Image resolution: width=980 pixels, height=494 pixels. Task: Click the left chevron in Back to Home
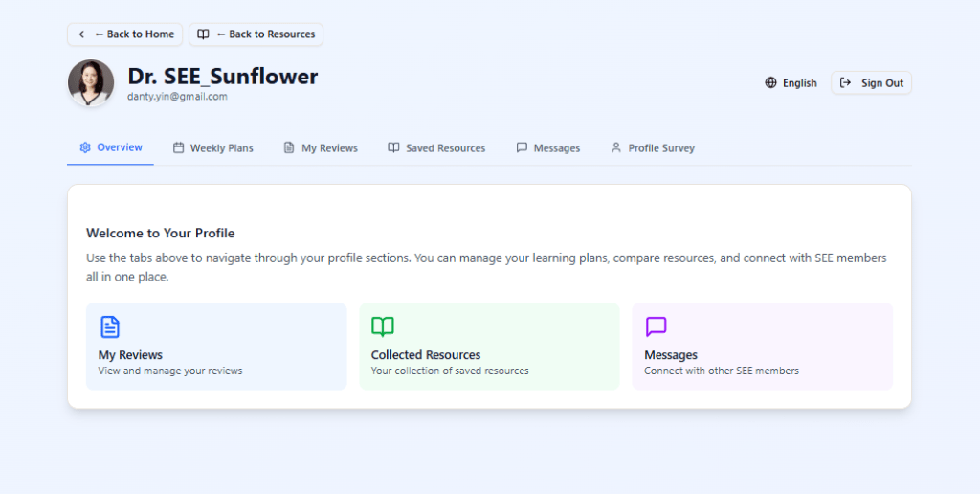point(81,34)
